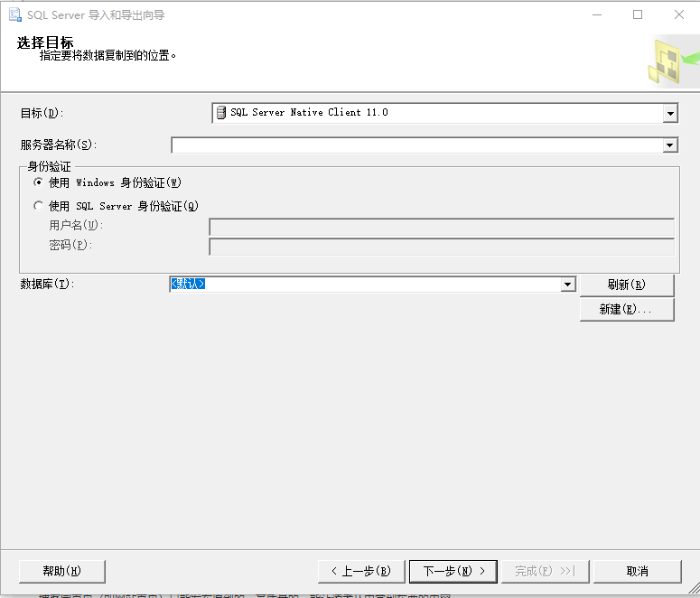Click the Refresh (刷新) button
The width and height of the screenshot is (700, 598).
tap(627, 285)
